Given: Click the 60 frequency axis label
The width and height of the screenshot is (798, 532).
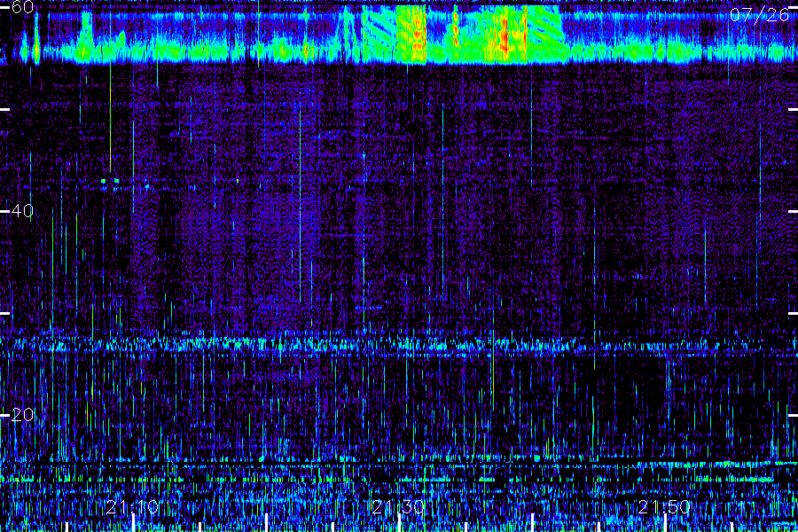Looking at the screenshot, I should coord(22,7).
